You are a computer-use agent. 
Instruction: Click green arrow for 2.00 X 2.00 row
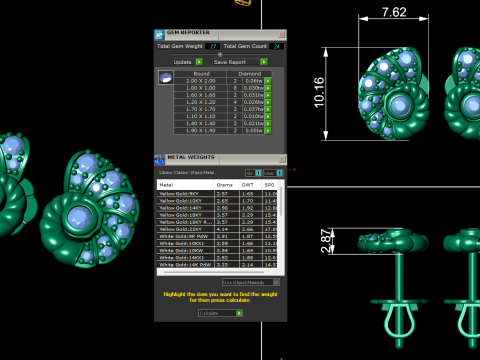coord(268,81)
